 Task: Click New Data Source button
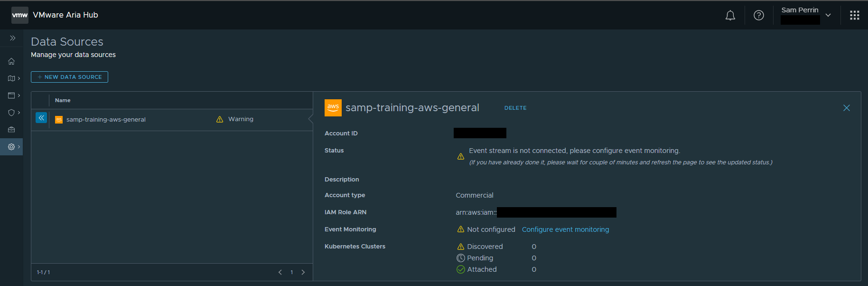pos(69,77)
